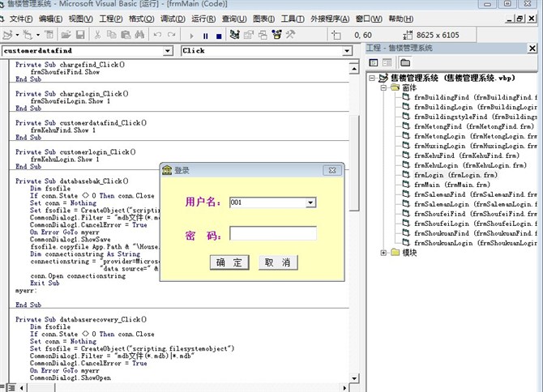The height and width of the screenshot is (392, 543).
Task: Open the 视图(V) menu
Action: (x=81, y=19)
